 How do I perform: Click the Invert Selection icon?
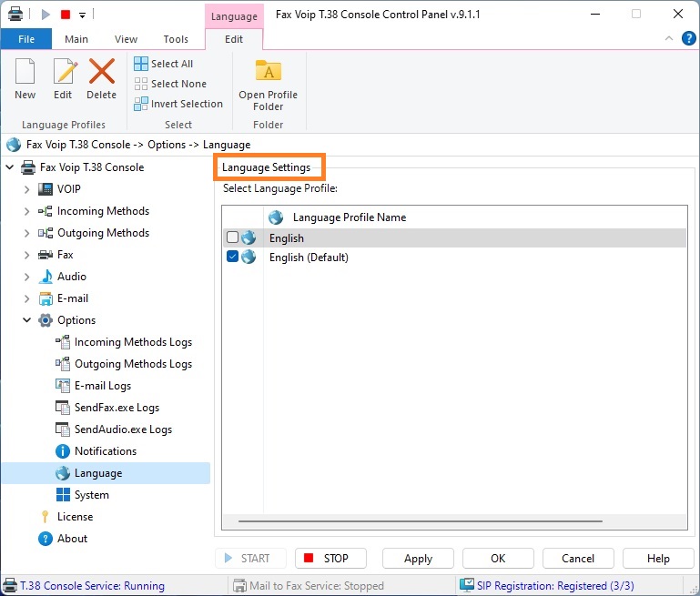[x=140, y=104]
